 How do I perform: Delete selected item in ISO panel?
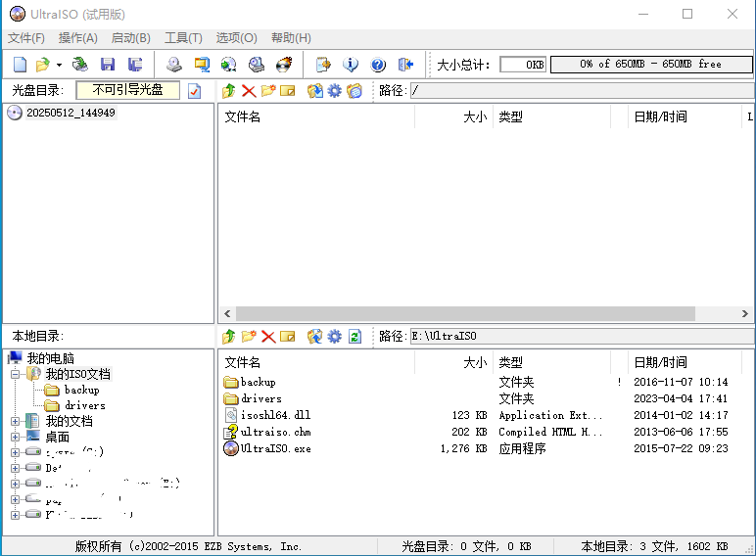point(249,91)
